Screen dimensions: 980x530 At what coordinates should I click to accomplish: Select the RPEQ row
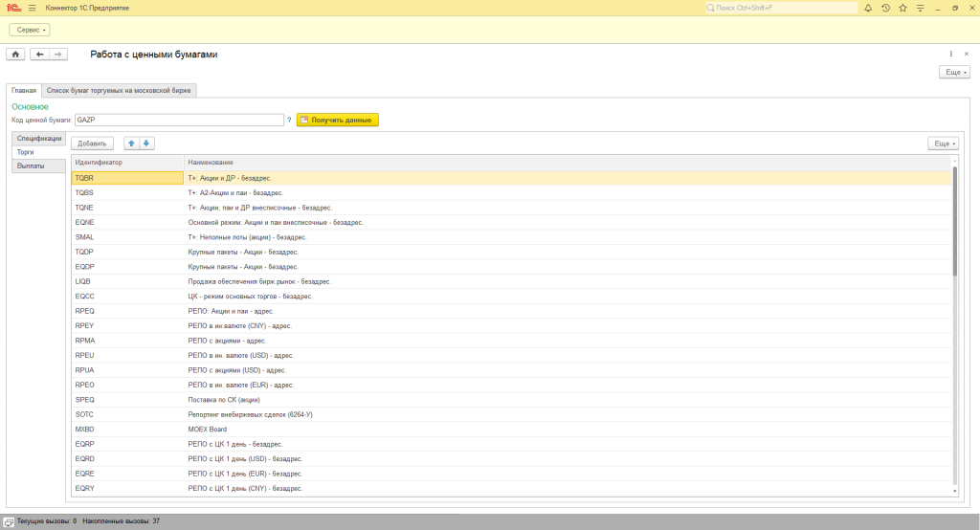pyautogui.click(x=511, y=311)
